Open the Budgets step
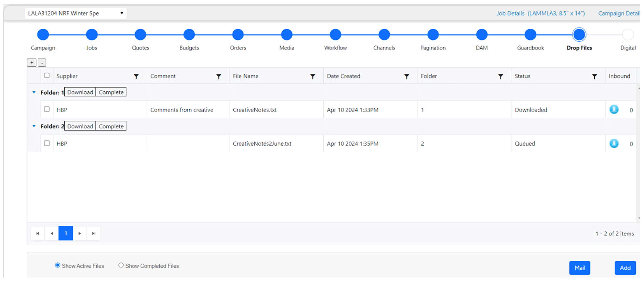Viewport: 644px width, 281px height. coord(189,34)
